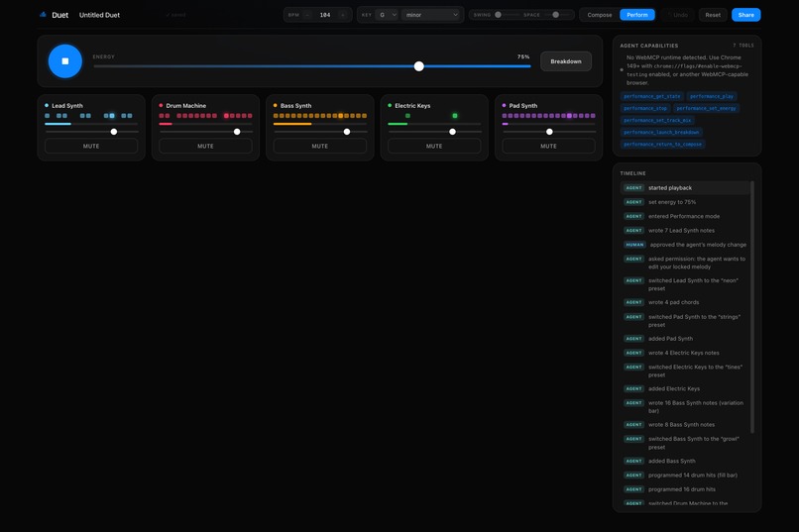The height and width of the screenshot is (532, 799).
Task: Select "set energy to 75%" timeline entry
Action: coord(685,202)
